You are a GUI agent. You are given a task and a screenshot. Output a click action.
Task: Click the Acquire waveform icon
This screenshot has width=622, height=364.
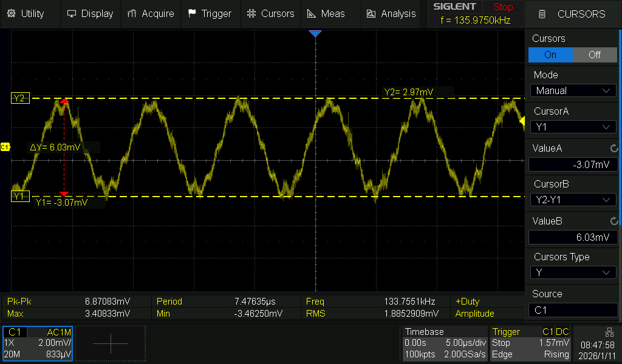click(x=132, y=14)
